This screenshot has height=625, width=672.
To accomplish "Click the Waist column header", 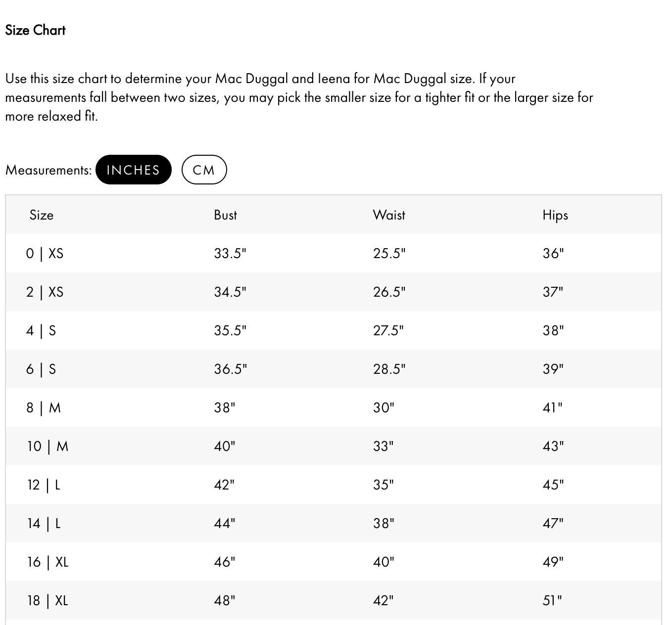I will pos(389,215).
